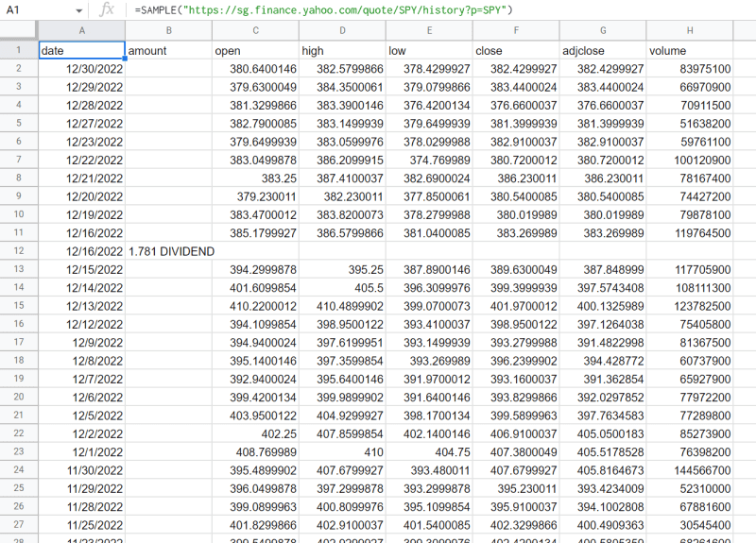
Task: Select row 1 header
Action: pyautogui.click(x=19, y=50)
